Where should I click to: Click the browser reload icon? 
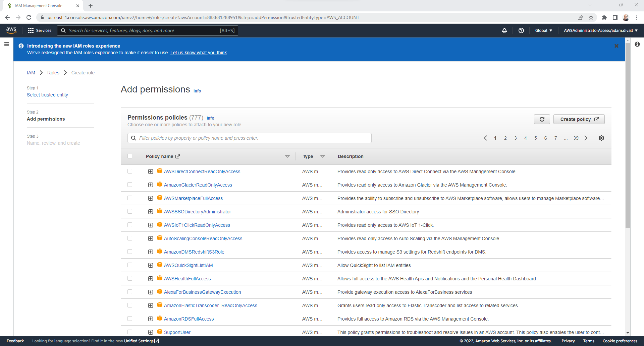[x=29, y=17]
